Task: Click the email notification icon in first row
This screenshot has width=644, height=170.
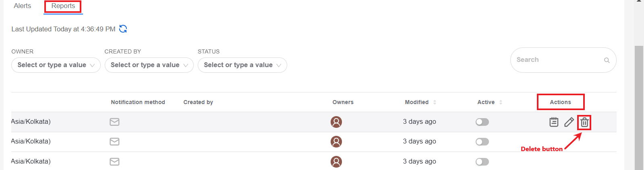Action: 114,122
